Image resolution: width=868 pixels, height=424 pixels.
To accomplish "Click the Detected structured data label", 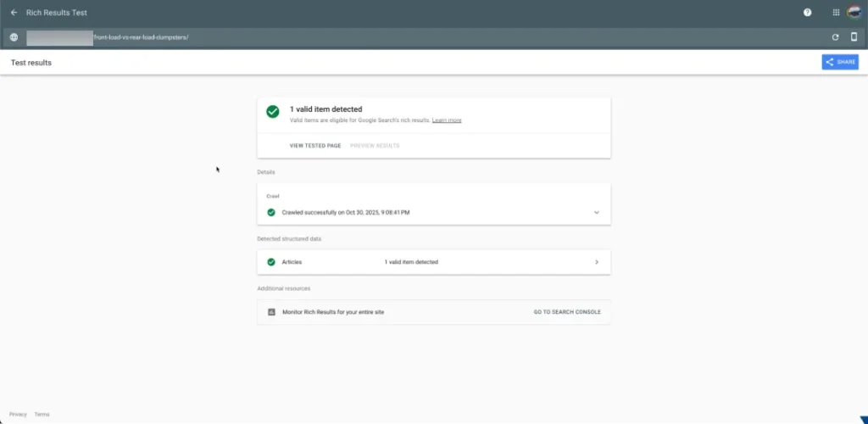I will (289, 239).
